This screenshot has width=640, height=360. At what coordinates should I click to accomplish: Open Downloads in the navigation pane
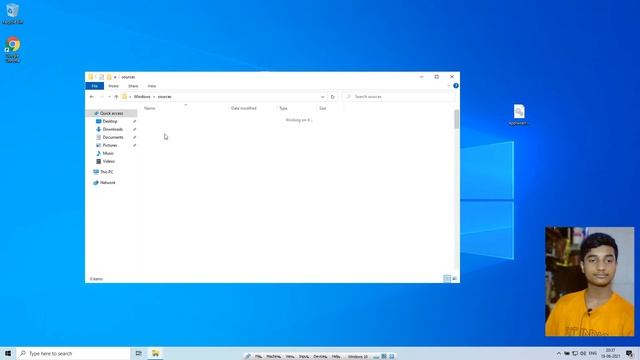pos(112,129)
